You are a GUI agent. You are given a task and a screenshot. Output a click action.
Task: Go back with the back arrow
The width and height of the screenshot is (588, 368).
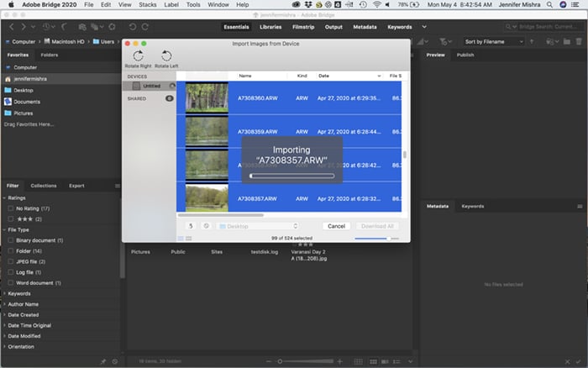(12, 27)
